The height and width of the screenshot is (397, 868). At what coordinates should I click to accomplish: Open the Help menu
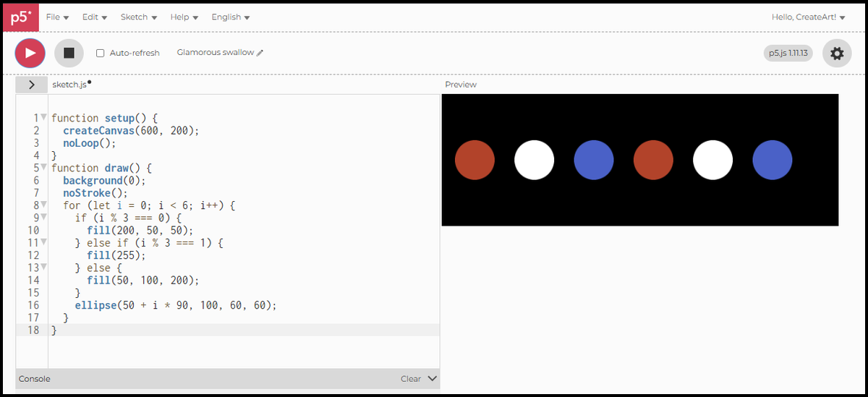[184, 17]
